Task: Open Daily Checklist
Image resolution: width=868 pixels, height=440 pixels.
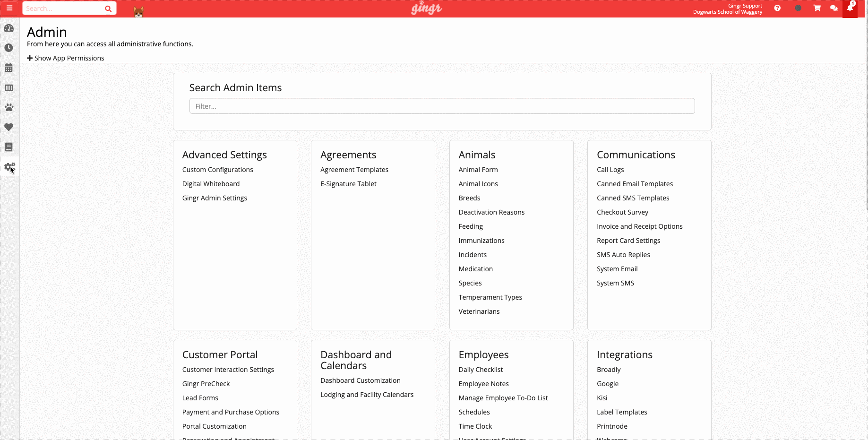Action: click(x=481, y=370)
